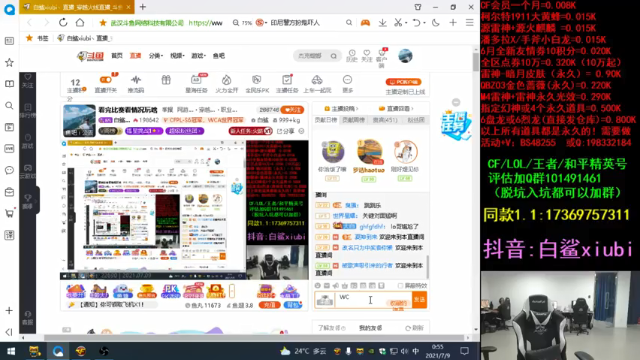Open the game controller toolbar icon

[365, 23]
